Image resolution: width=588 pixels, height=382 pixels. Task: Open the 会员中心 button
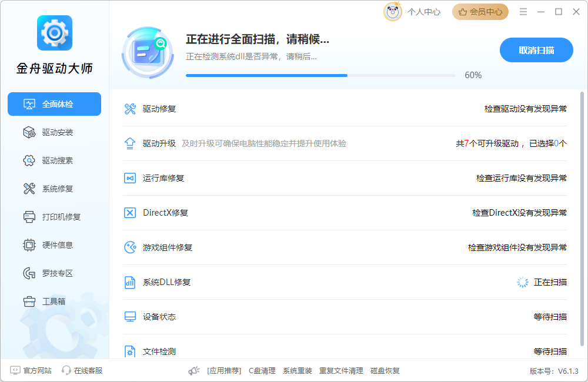480,12
